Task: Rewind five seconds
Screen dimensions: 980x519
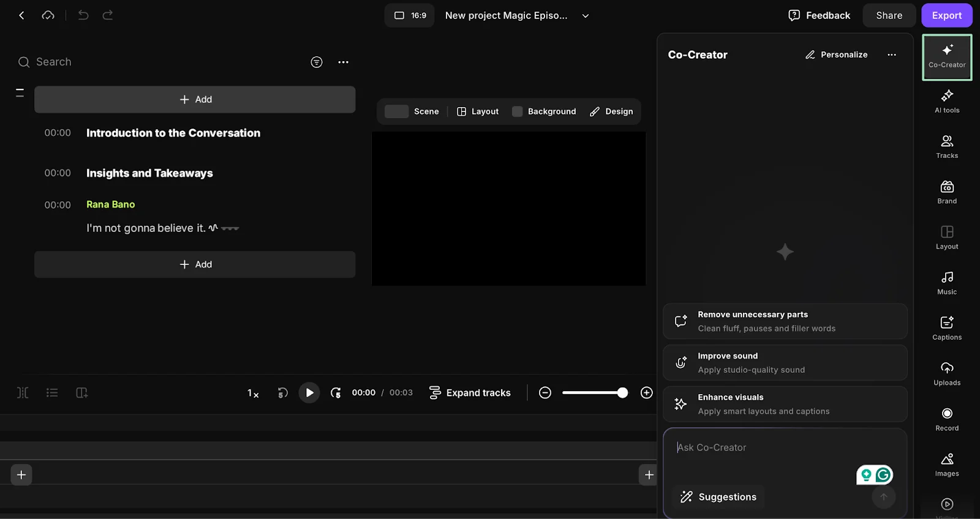Action: 282,393
